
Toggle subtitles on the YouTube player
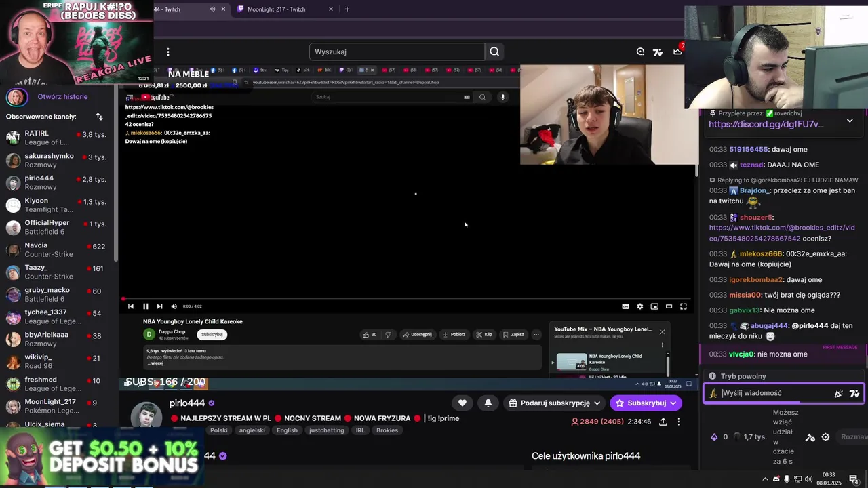click(625, 306)
